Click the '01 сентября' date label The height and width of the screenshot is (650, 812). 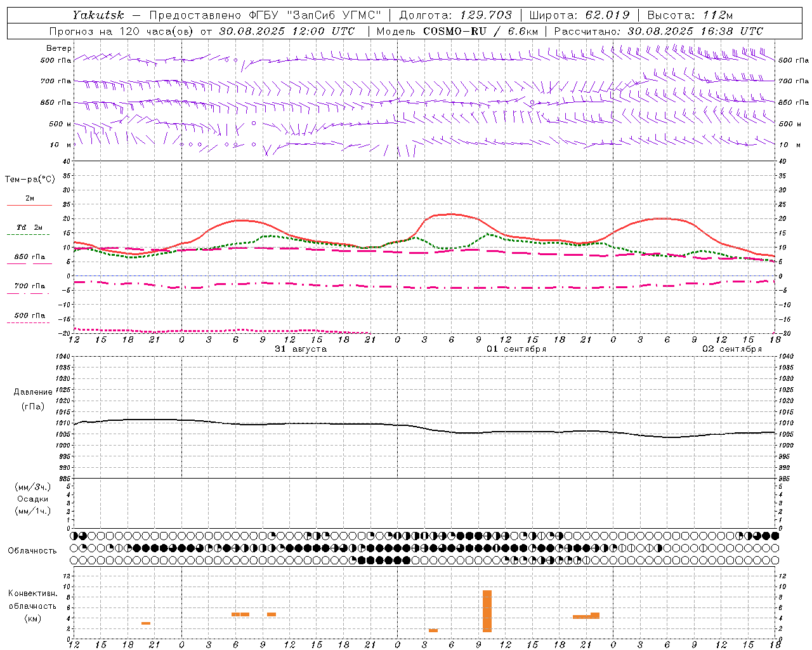(516, 349)
